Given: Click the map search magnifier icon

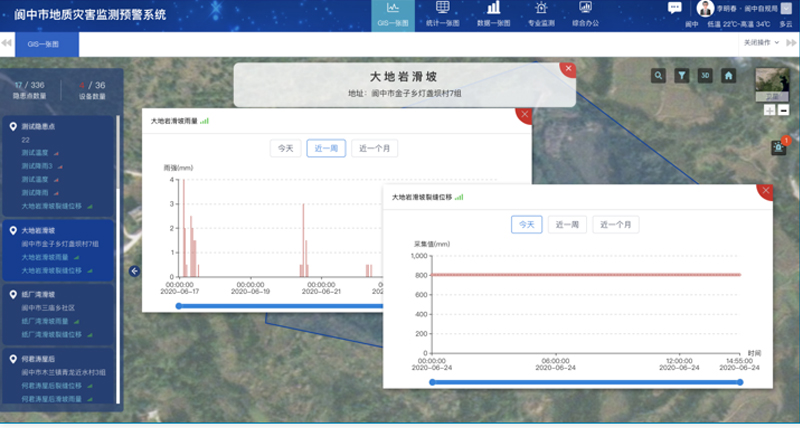Looking at the screenshot, I should point(658,75).
